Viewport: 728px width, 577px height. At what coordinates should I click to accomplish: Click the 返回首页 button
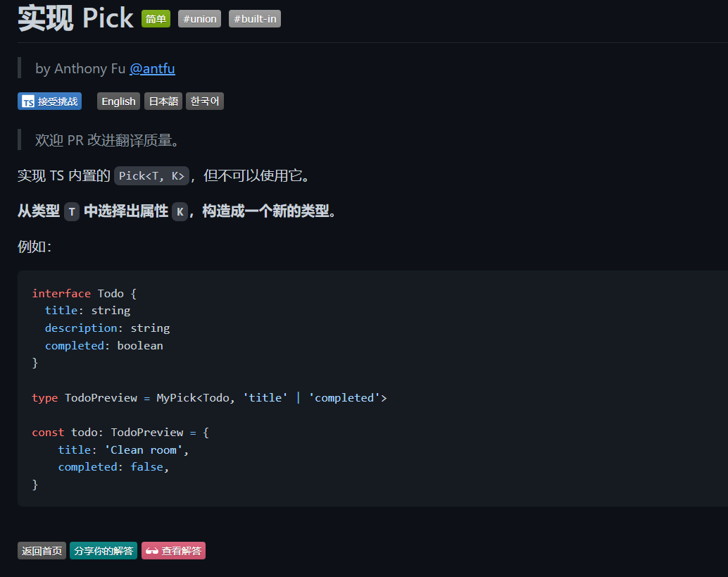[x=42, y=551]
